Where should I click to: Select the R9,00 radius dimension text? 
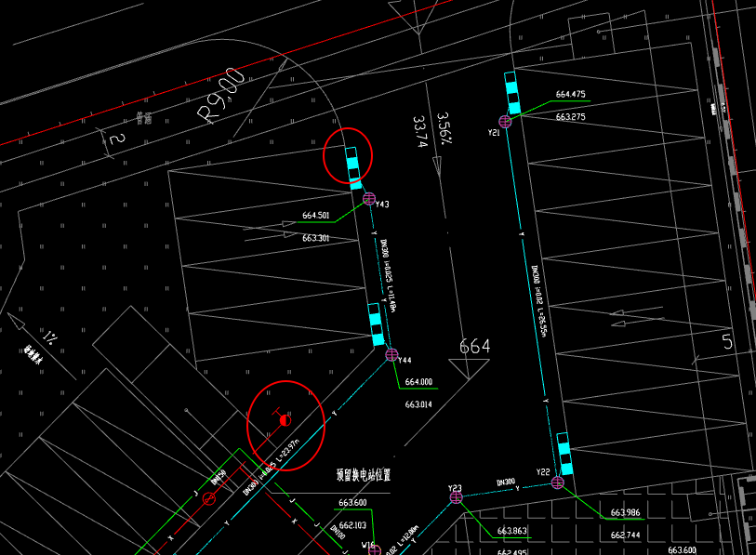point(221,95)
